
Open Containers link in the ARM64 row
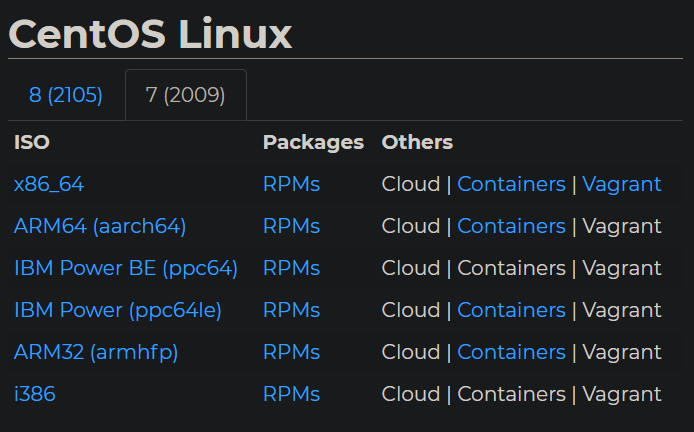(x=511, y=226)
